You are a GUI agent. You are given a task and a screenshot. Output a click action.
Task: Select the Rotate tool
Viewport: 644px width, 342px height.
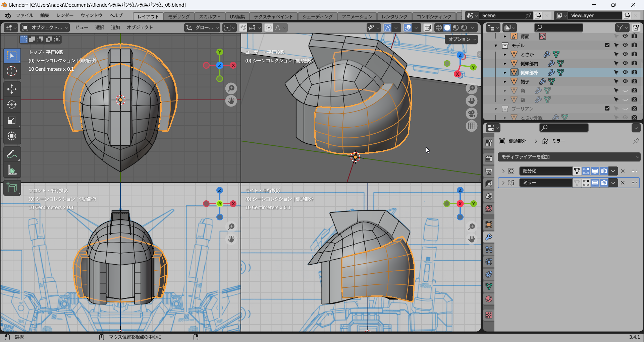(12, 105)
